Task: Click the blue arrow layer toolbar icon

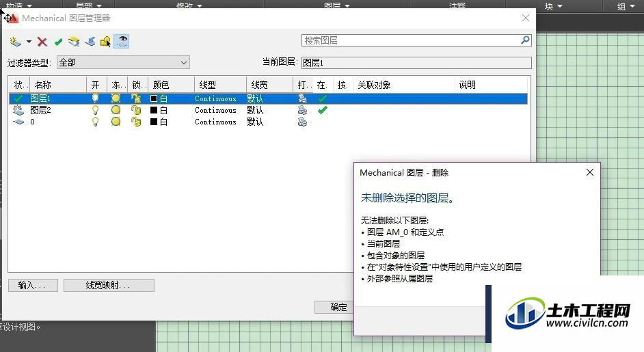Action: pyautogui.click(x=90, y=42)
